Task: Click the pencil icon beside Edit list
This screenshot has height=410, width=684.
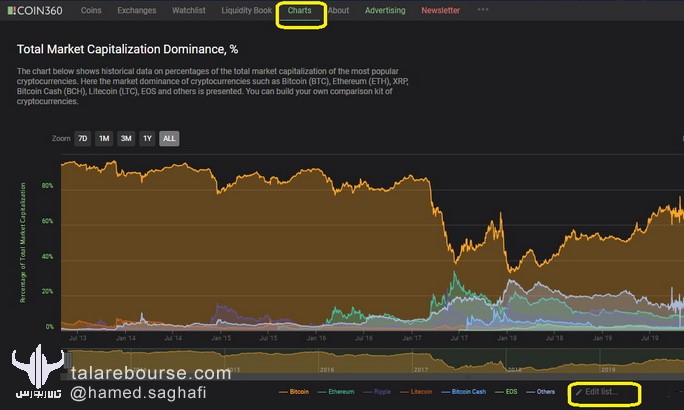Action: (578, 392)
